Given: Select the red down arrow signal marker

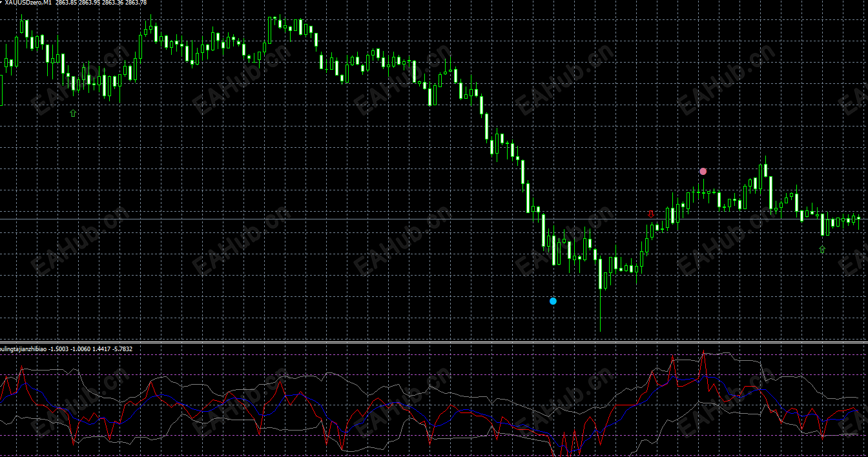Looking at the screenshot, I should tap(651, 213).
